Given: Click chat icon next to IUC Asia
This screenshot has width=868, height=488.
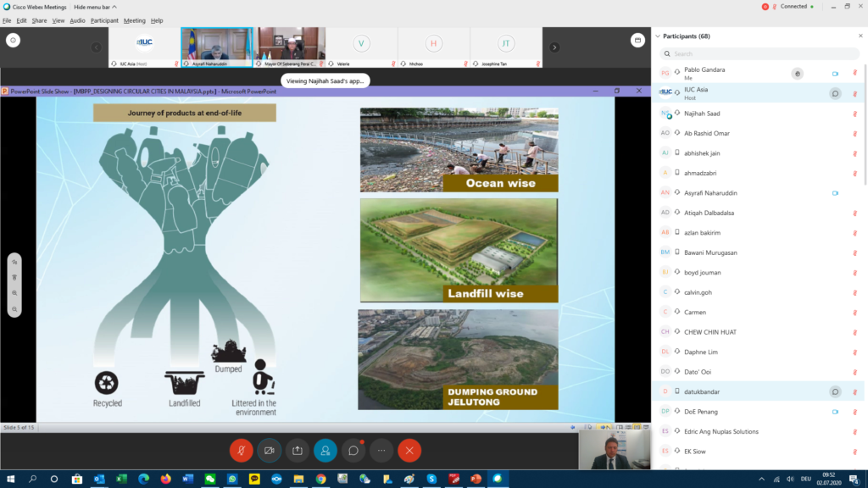Looking at the screenshot, I should 834,93.
